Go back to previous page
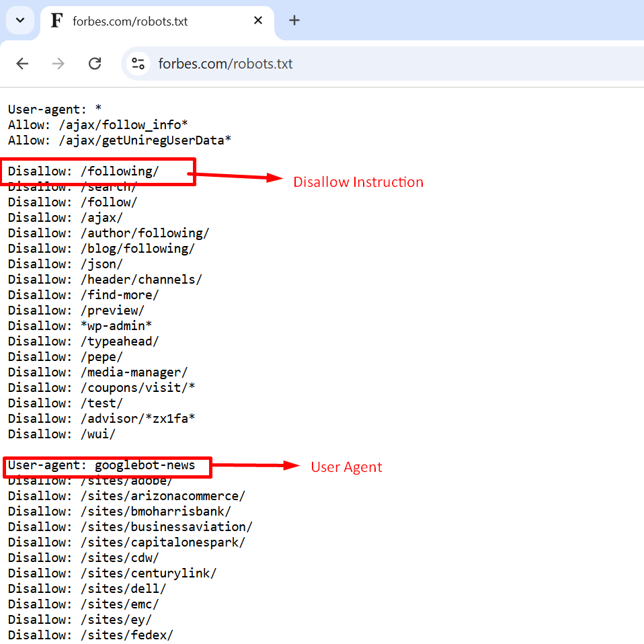Viewport: 644px width, 644px height. click(x=22, y=64)
